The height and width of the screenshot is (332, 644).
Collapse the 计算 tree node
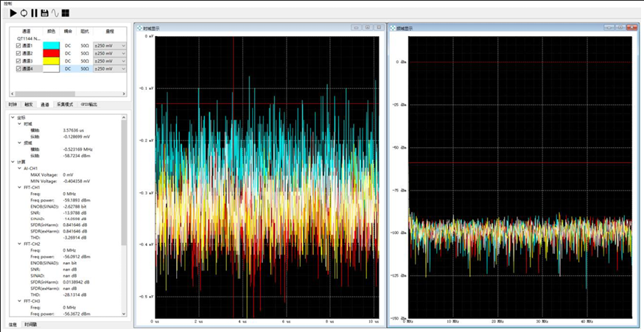tap(13, 162)
